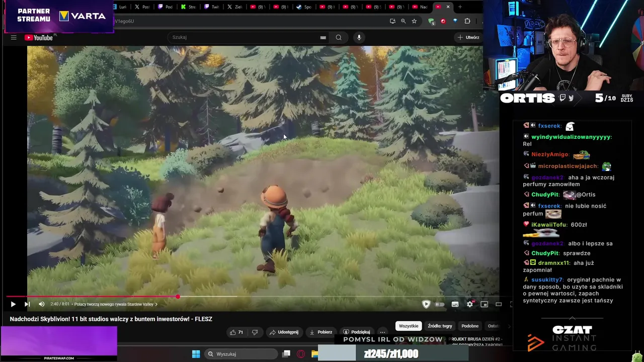Seek using the red video progress bar
The image size is (644, 362).
(x=92, y=297)
